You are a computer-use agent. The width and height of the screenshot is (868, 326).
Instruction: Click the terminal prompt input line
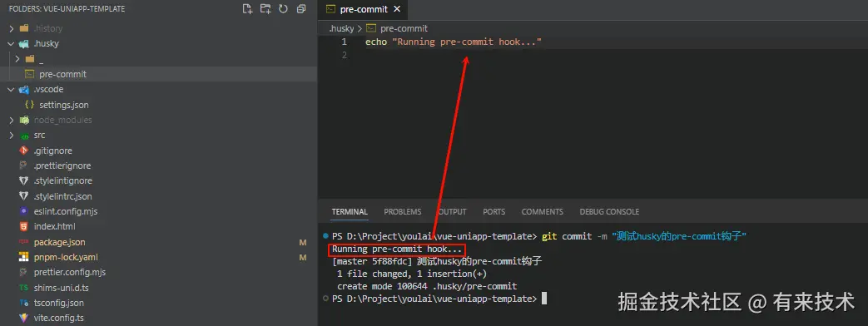tap(439, 299)
